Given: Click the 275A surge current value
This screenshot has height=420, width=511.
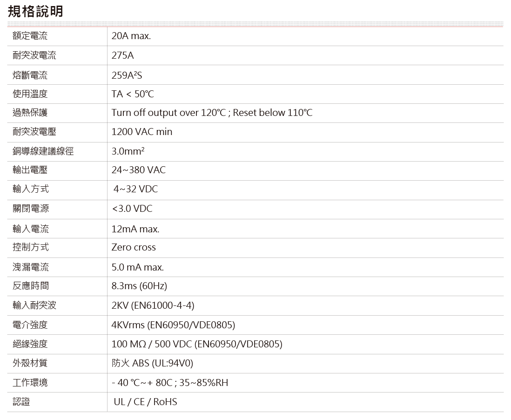Looking at the screenshot, I should (x=122, y=55).
